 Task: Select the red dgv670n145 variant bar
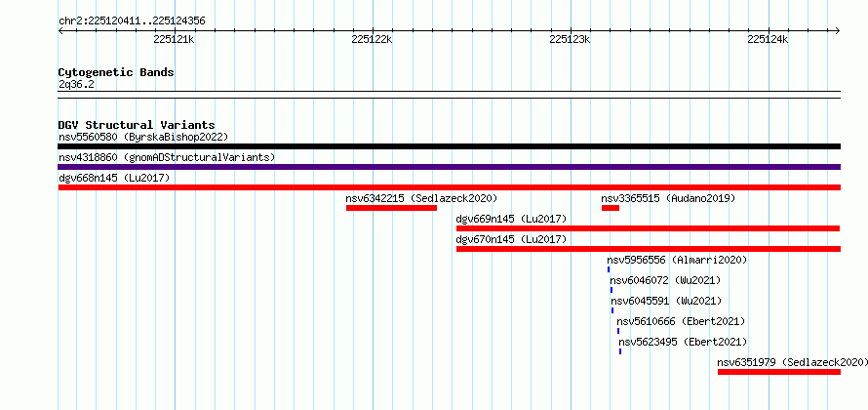(648, 249)
